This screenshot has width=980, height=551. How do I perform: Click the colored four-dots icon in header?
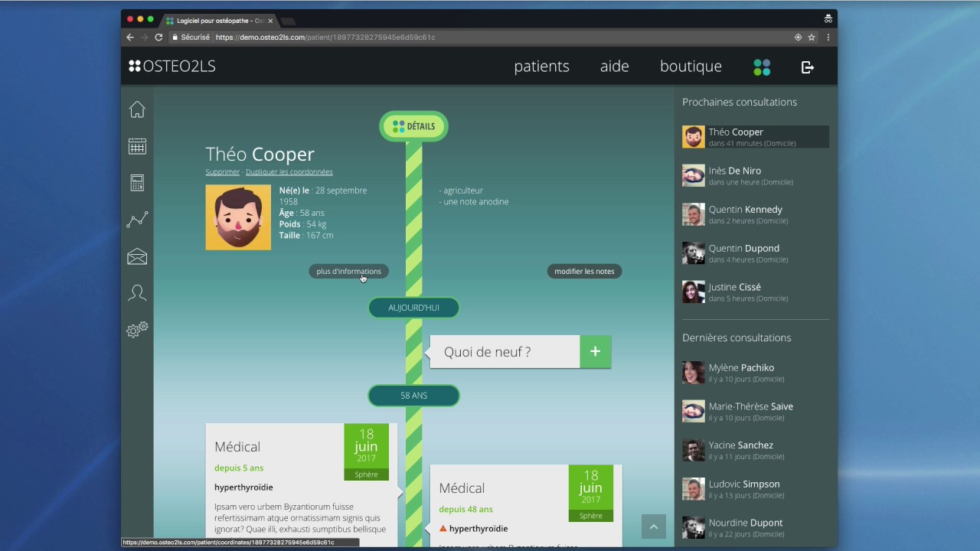click(x=762, y=67)
